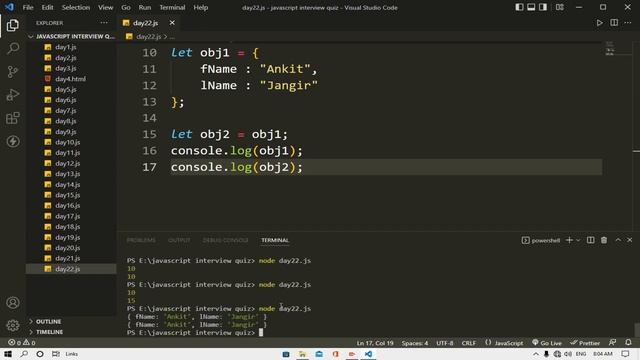Open the View menu
This screenshot has width=640, height=360.
coord(105,7)
